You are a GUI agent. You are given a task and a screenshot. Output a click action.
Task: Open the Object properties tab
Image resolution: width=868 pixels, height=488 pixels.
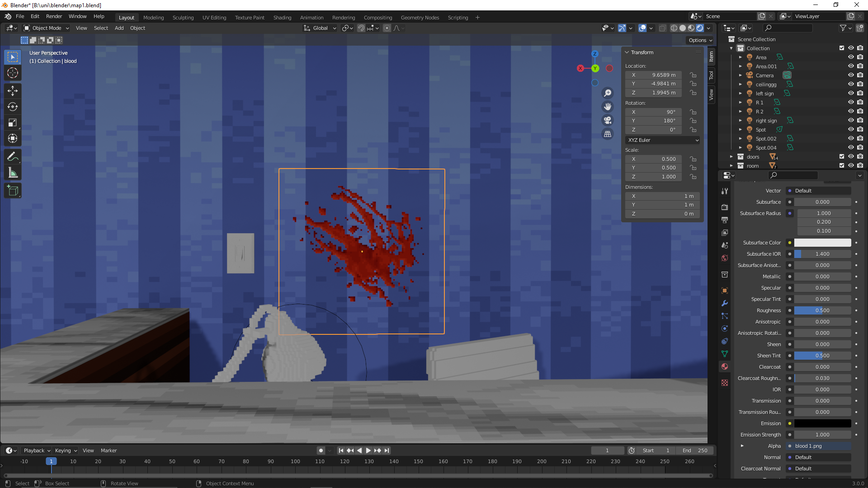(x=725, y=291)
